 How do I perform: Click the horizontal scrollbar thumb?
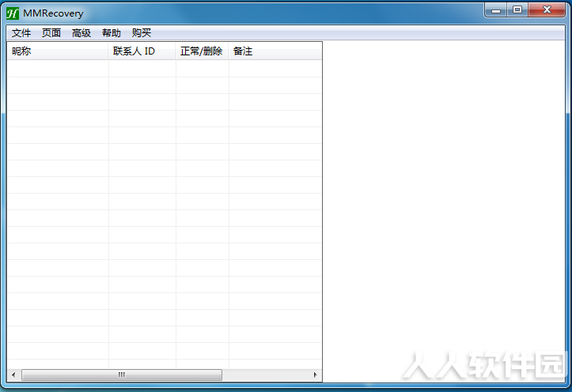[x=122, y=375]
